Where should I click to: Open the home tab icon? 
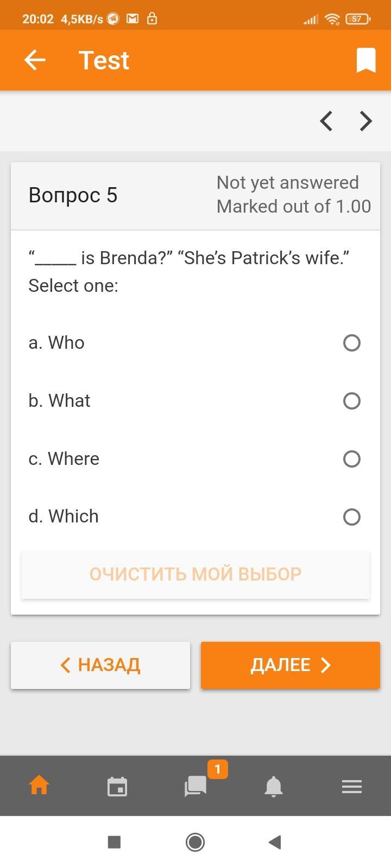tap(39, 786)
